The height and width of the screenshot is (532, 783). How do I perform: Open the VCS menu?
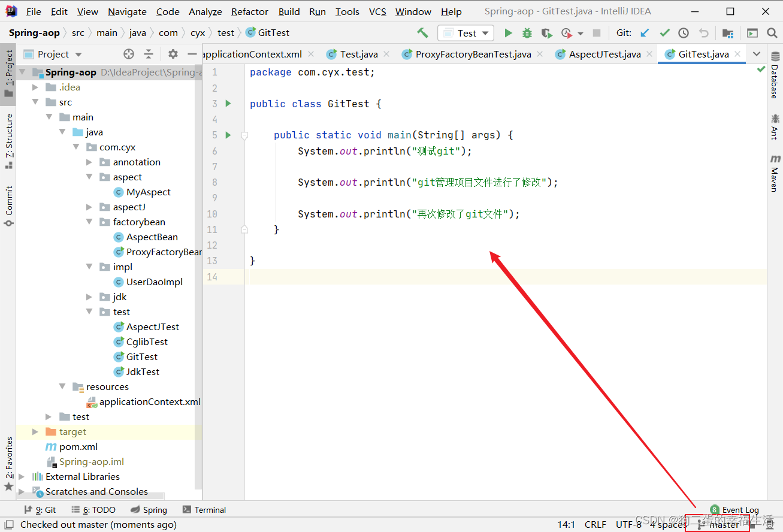point(377,11)
